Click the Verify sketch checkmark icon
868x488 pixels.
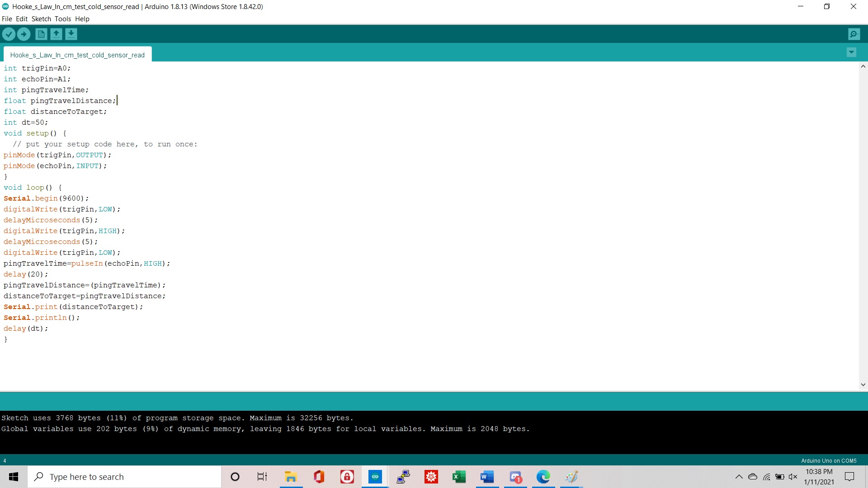tap(9, 34)
